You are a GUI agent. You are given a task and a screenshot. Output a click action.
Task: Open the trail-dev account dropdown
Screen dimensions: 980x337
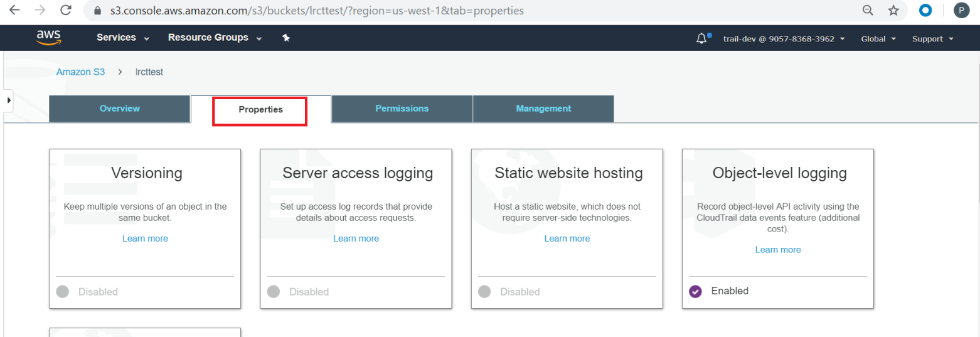point(784,39)
